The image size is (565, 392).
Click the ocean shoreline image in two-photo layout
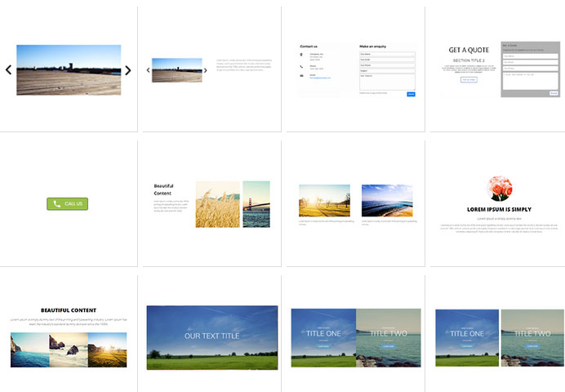[x=387, y=200]
